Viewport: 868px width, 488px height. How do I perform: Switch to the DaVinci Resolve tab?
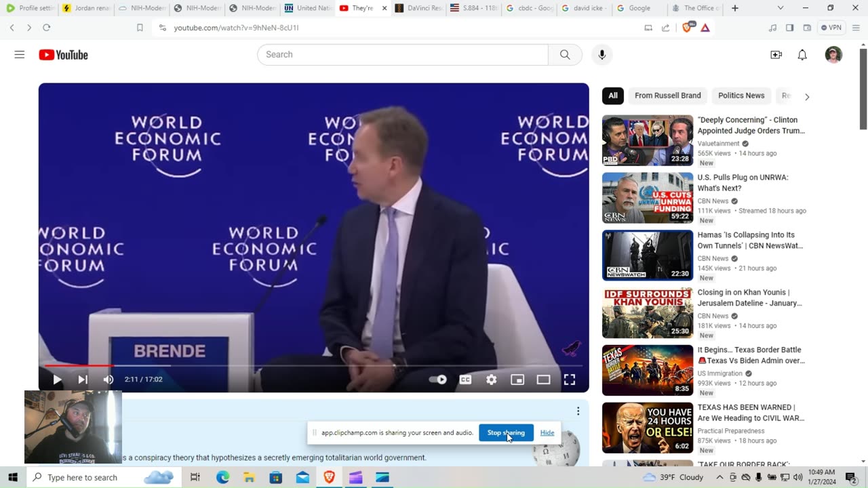418,8
